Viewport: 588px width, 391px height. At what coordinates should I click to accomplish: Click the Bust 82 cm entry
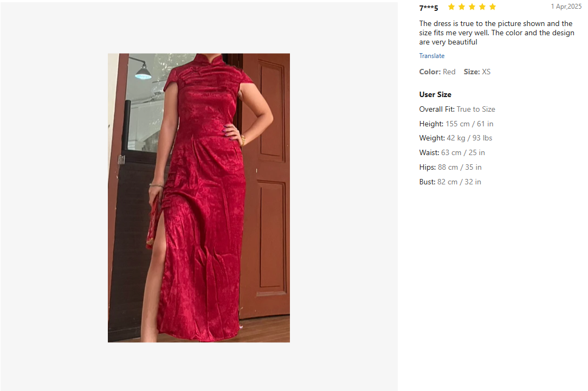[x=450, y=182]
